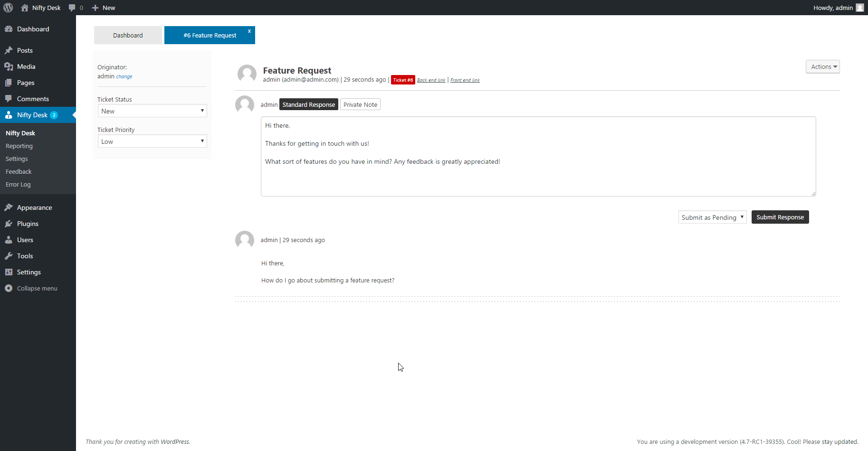Screen dimensions: 868x451
Task: Open the comments bubble icon in admin bar
Action: point(72,8)
